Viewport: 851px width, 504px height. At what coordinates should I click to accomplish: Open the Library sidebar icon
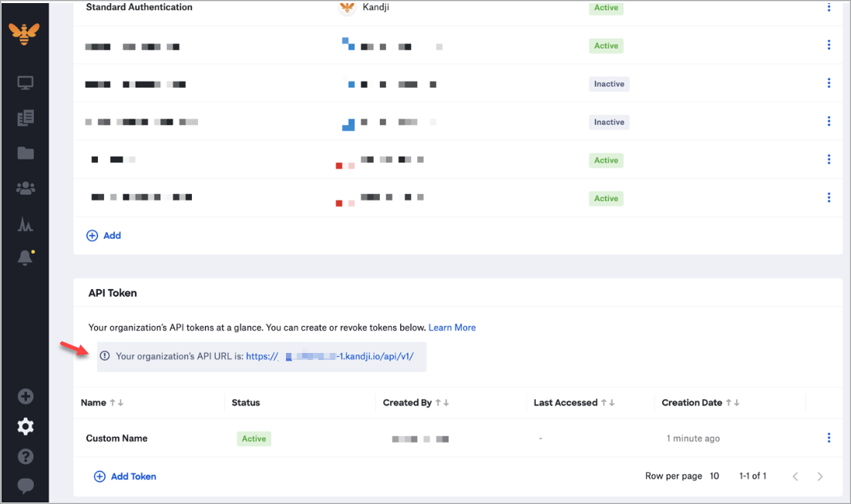point(25,117)
